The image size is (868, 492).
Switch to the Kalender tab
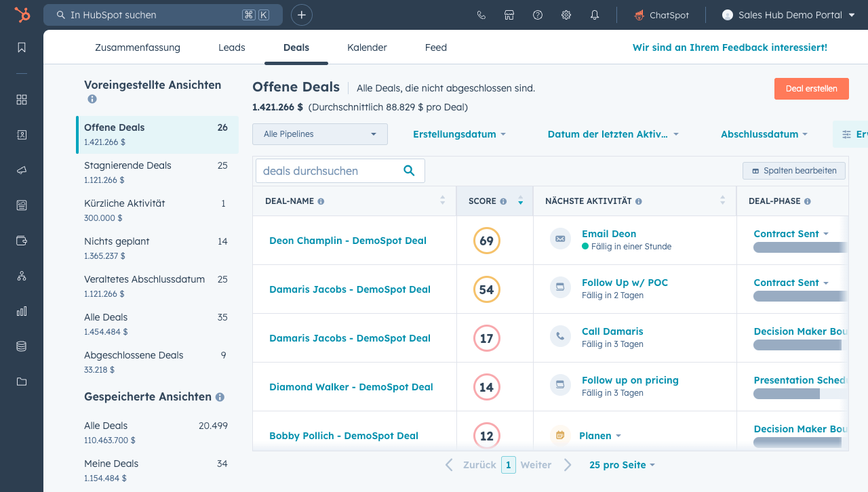tap(367, 47)
